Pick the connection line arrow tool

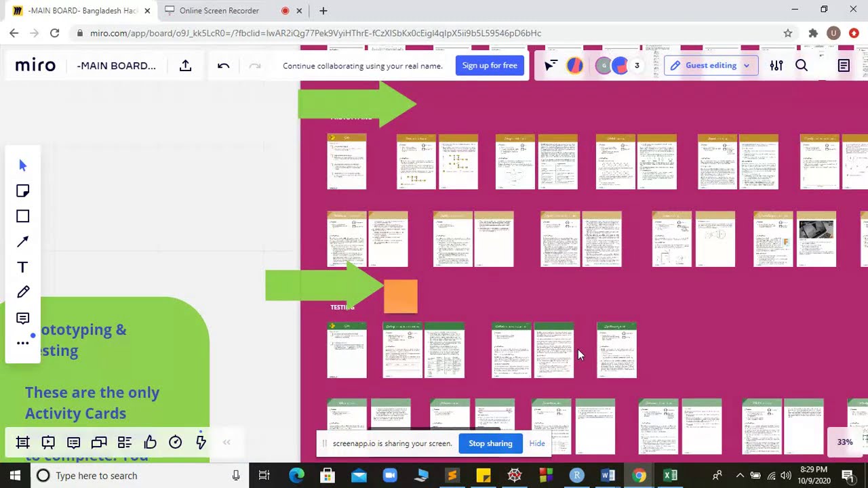(x=22, y=241)
